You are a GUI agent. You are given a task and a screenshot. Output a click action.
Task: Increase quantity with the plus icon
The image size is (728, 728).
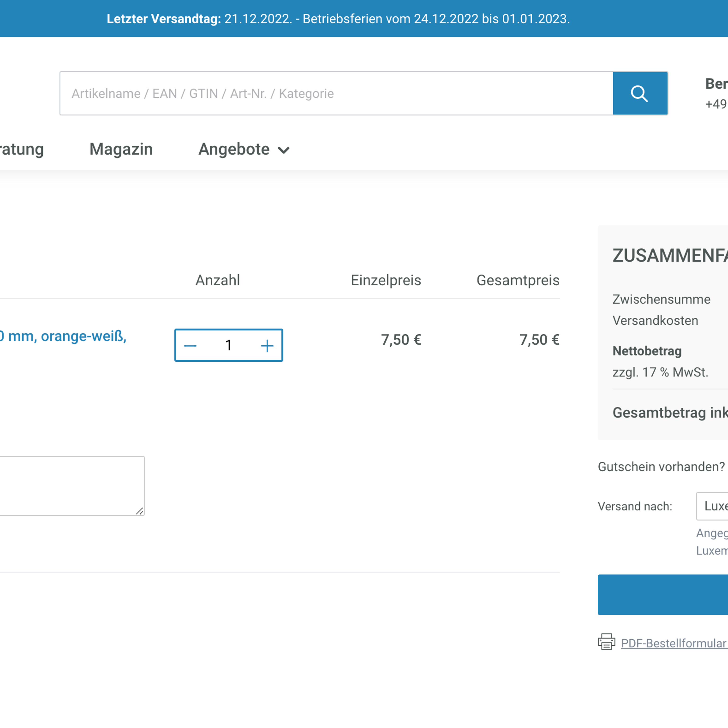(x=267, y=346)
